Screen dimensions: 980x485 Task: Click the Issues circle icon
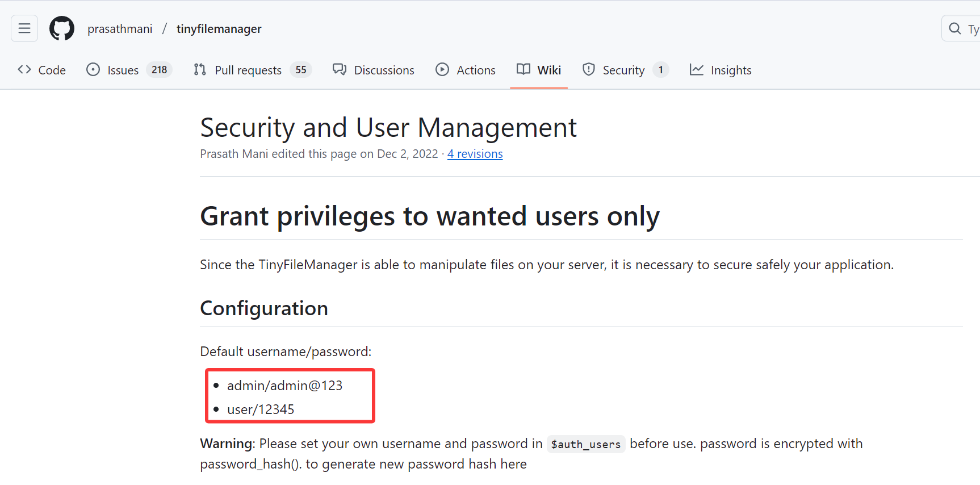[x=93, y=70]
